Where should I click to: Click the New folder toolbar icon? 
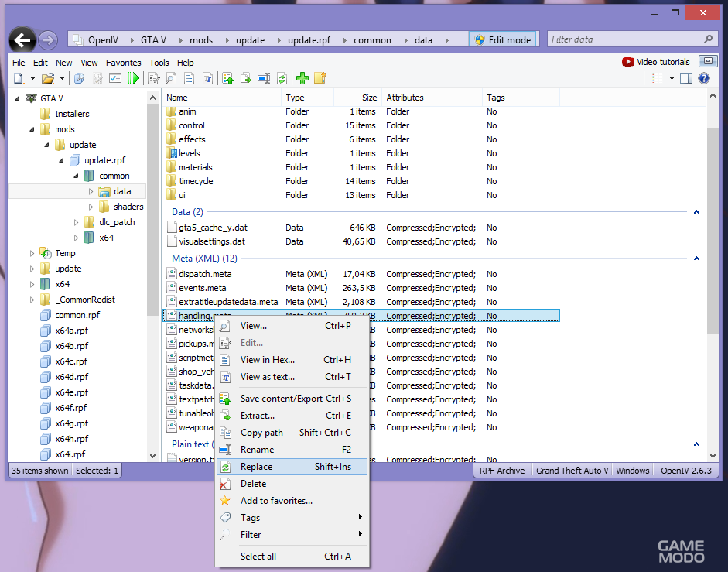click(320, 78)
